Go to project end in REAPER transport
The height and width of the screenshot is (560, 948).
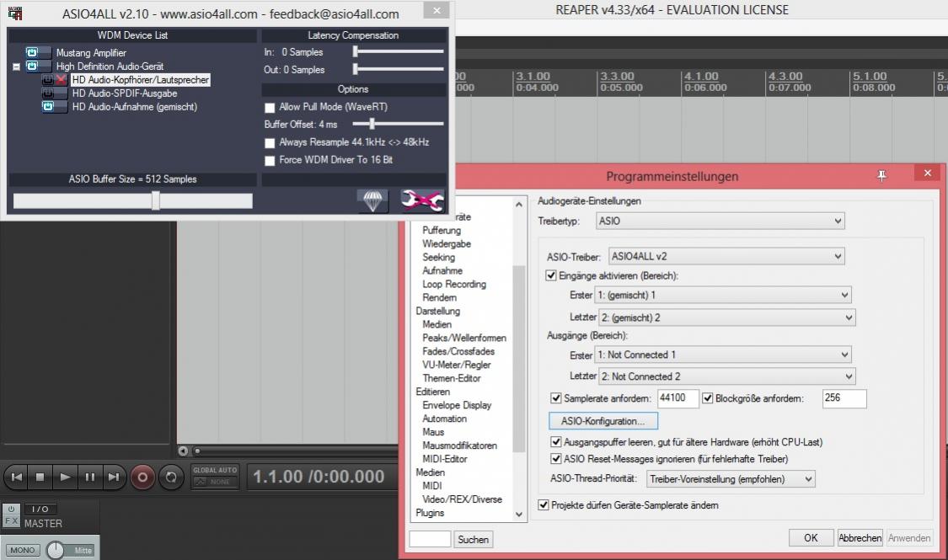pos(114,477)
